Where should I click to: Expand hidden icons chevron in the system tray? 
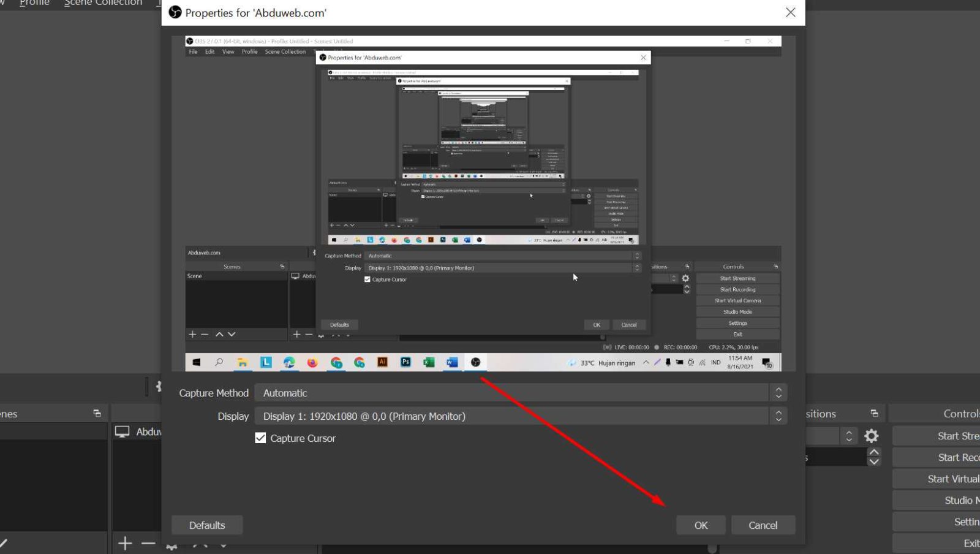647,362
